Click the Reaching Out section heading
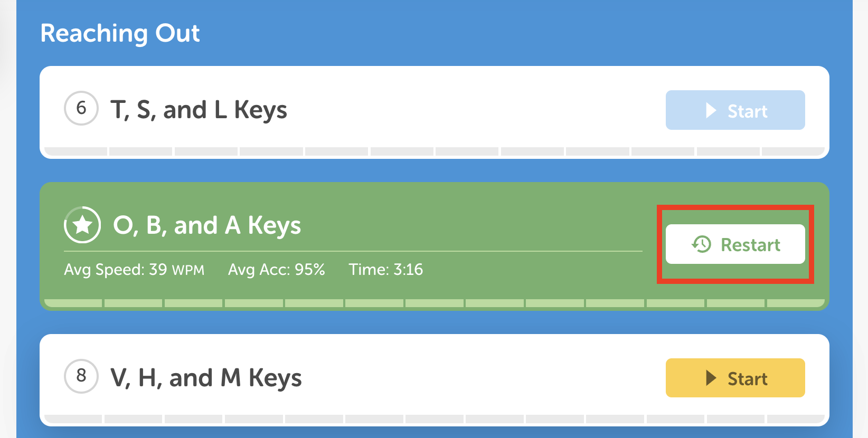The width and height of the screenshot is (868, 438). click(120, 33)
